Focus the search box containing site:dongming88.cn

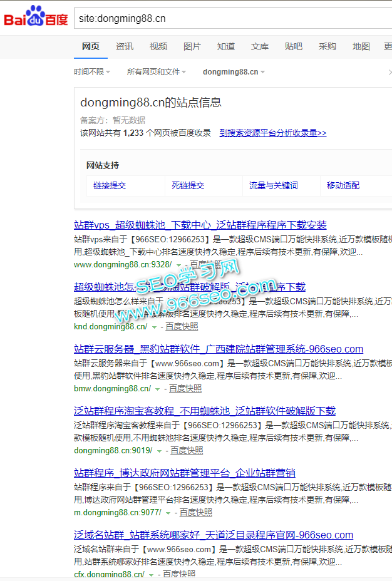[233, 18]
